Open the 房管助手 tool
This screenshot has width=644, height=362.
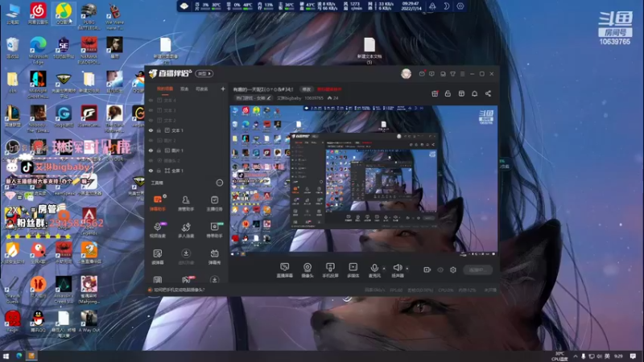186,203
